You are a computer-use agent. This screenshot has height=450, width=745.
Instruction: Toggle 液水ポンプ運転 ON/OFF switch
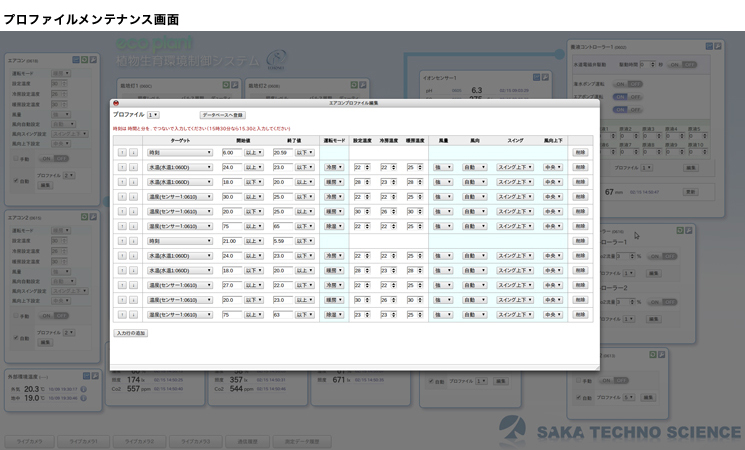[627, 84]
